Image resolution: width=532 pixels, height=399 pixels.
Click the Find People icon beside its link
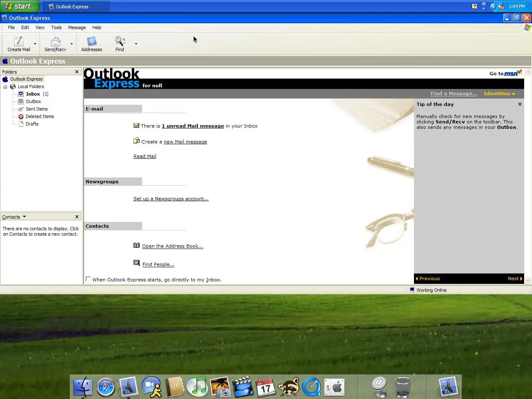pos(136,263)
